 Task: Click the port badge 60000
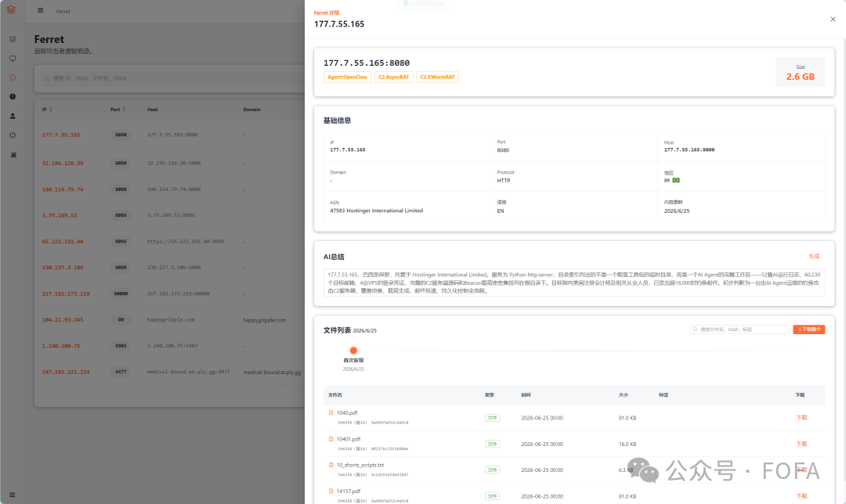(121, 293)
